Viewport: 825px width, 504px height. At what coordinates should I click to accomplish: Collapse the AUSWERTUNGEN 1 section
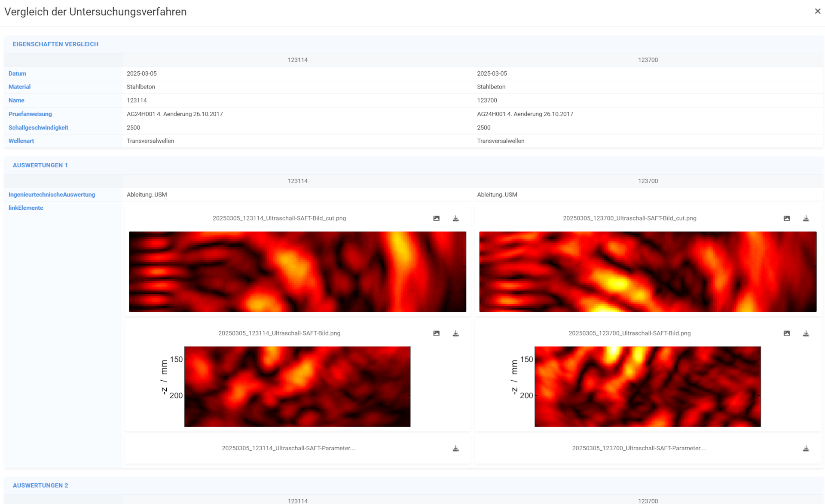40,165
